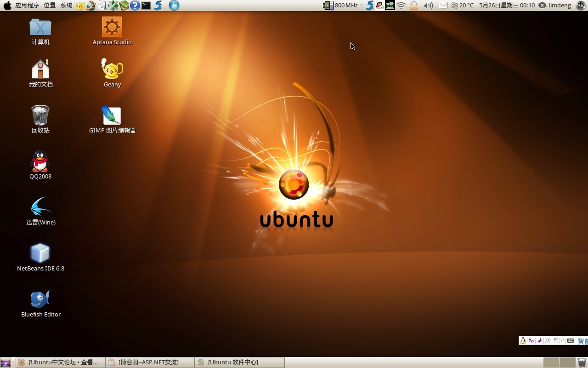Click the keyboard input method icon in top panel

pyautogui.click(x=390, y=6)
